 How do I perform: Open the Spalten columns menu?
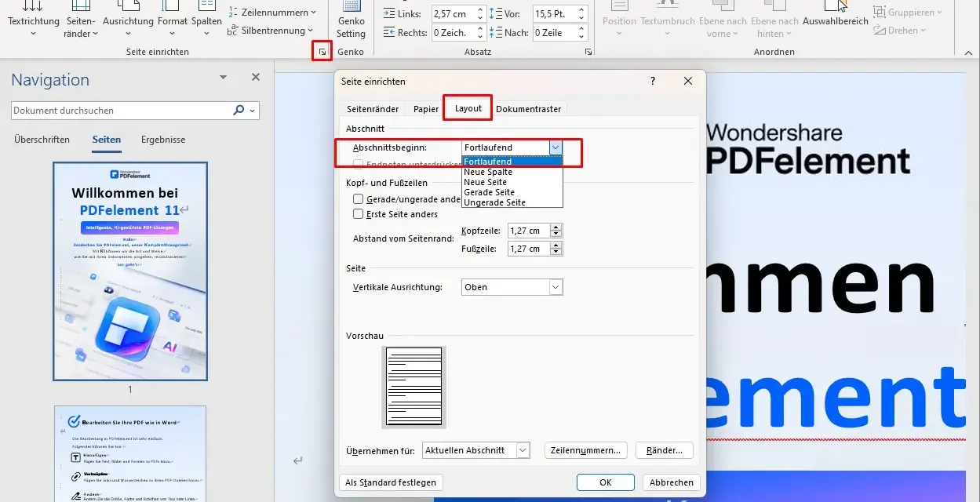click(x=206, y=17)
